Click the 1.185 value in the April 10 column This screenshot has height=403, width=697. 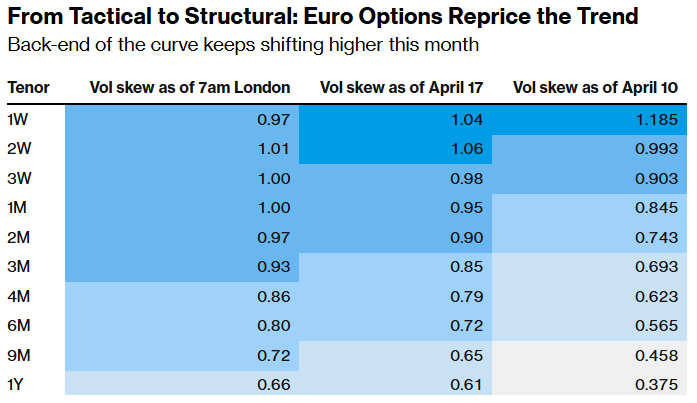658,120
